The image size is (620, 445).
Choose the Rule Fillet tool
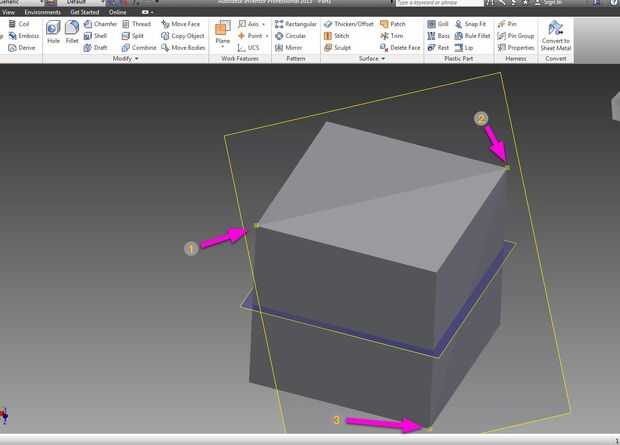click(473, 36)
